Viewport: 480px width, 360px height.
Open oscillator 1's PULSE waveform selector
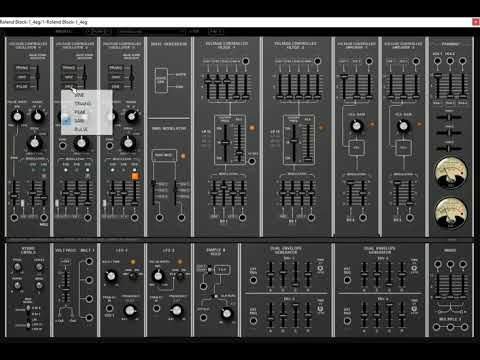point(22,86)
